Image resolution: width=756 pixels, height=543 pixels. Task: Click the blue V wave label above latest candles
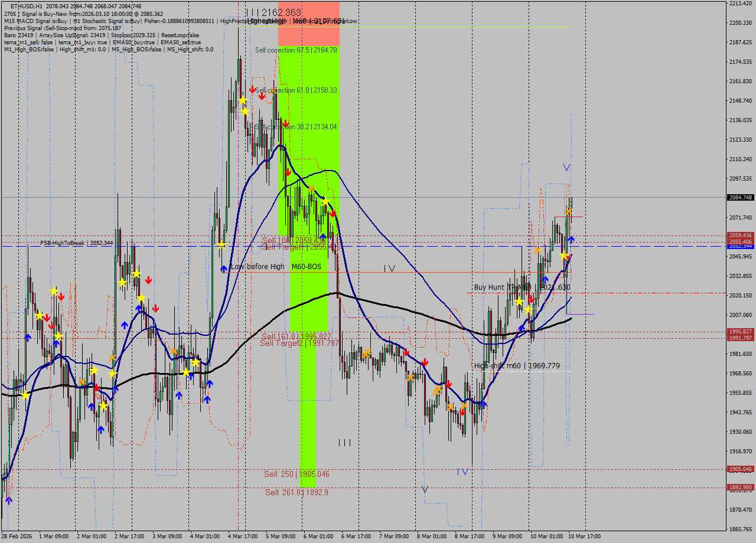click(x=567, y=168)
